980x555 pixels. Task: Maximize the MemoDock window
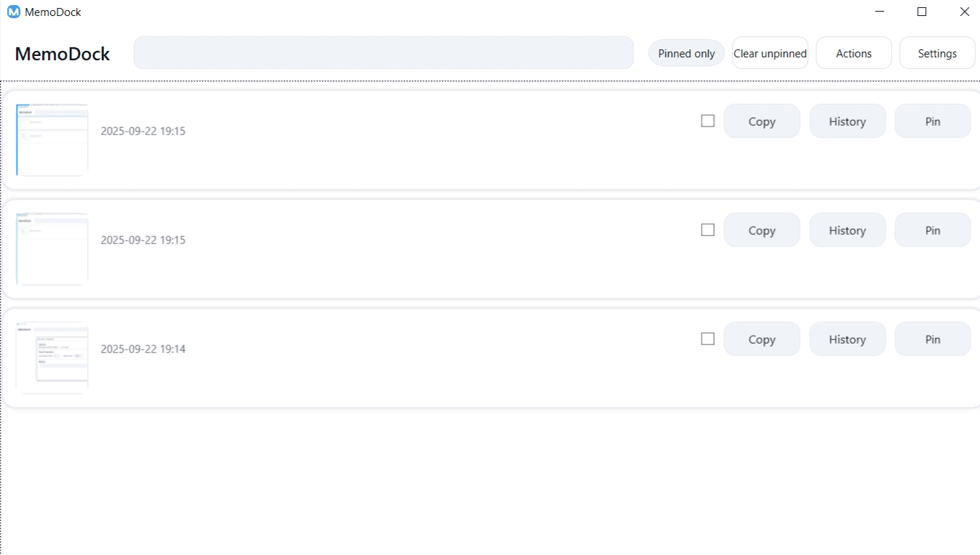(922, 12)
